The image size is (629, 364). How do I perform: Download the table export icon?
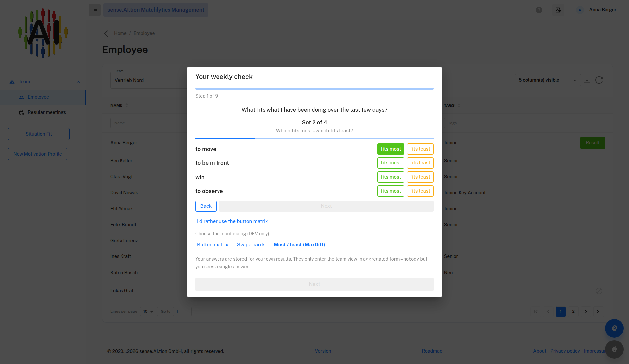tap(587, 80)
